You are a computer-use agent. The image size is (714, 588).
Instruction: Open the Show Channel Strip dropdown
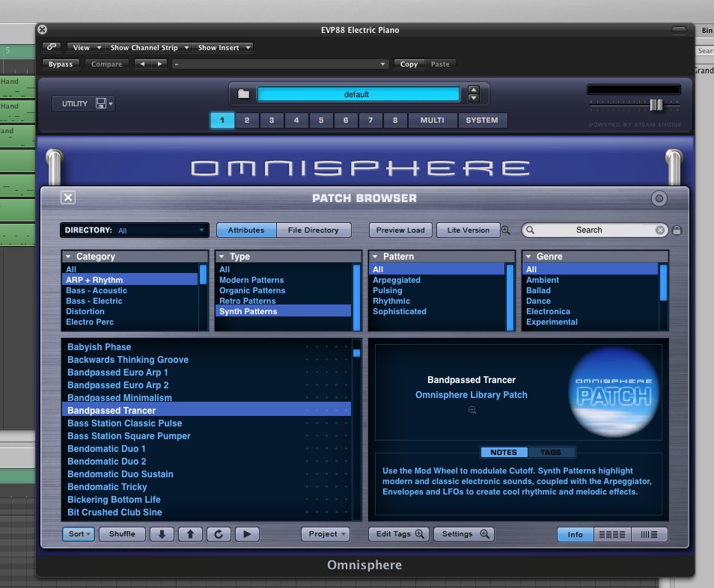coord(149,47)
